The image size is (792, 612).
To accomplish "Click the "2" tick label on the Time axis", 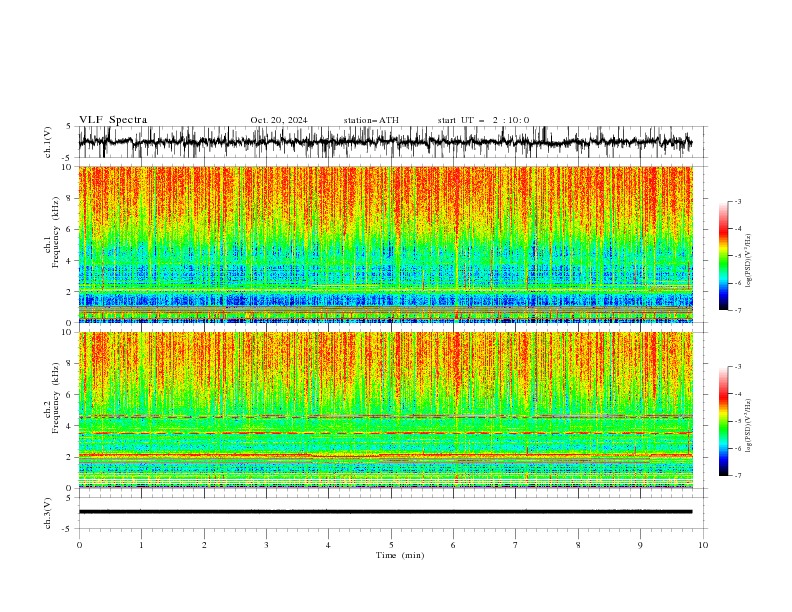I will coord(204,545).
